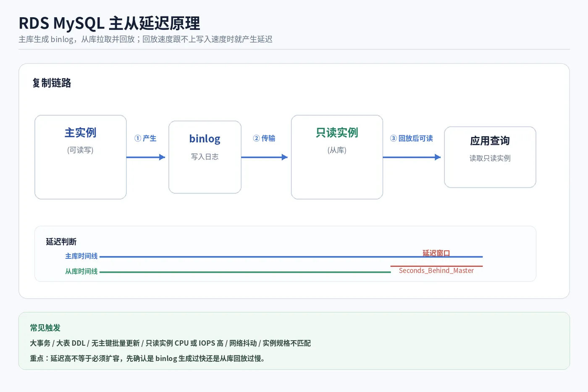
Task: Click the blue 主库 timeline line
Action: pyautogui.click(x=291, y=257)
